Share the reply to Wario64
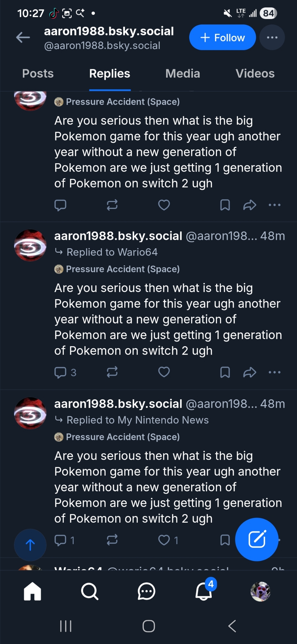The image size is (297, 644). (250, 372)
